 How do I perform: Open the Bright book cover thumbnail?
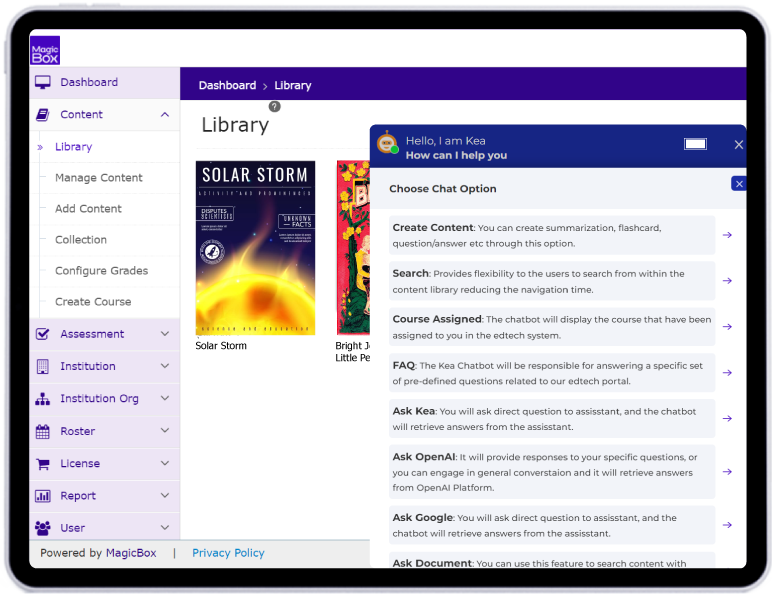point(354,248)
